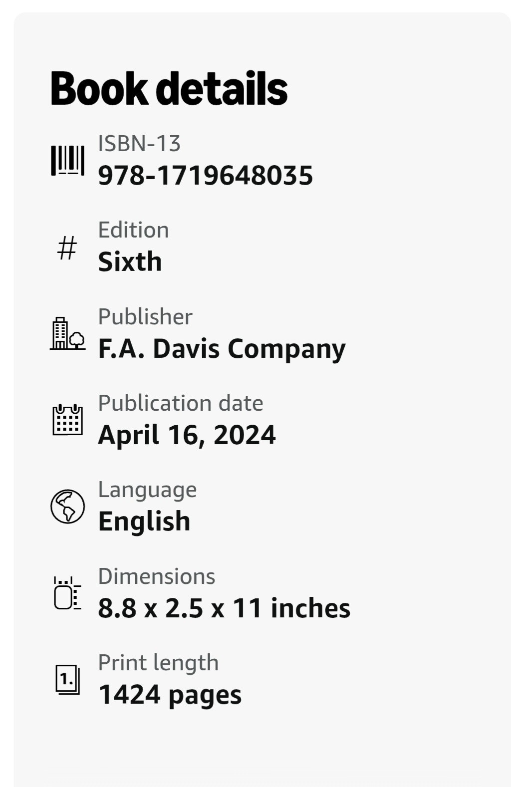Click the Publisher label text

pos(145,316)
